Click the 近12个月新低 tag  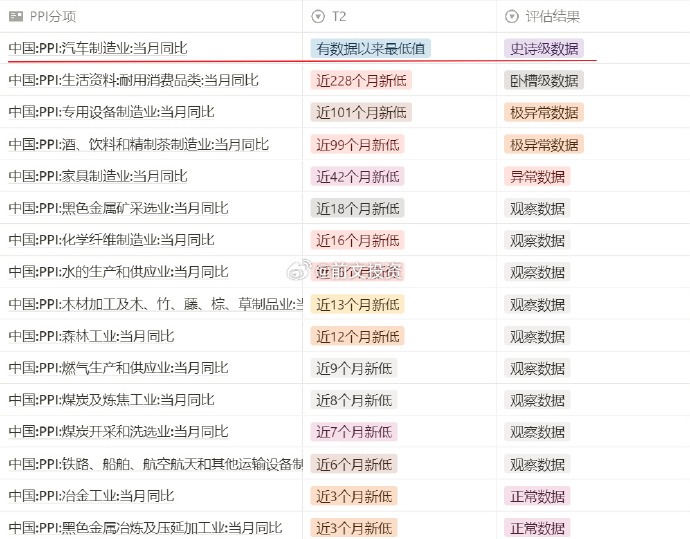click(357, 336)
